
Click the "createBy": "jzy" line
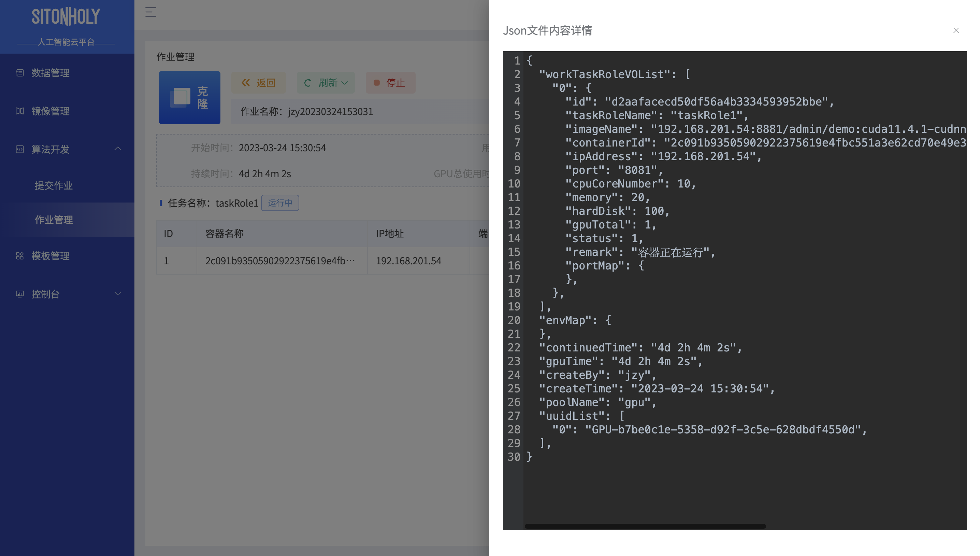(x=598, y=375)
